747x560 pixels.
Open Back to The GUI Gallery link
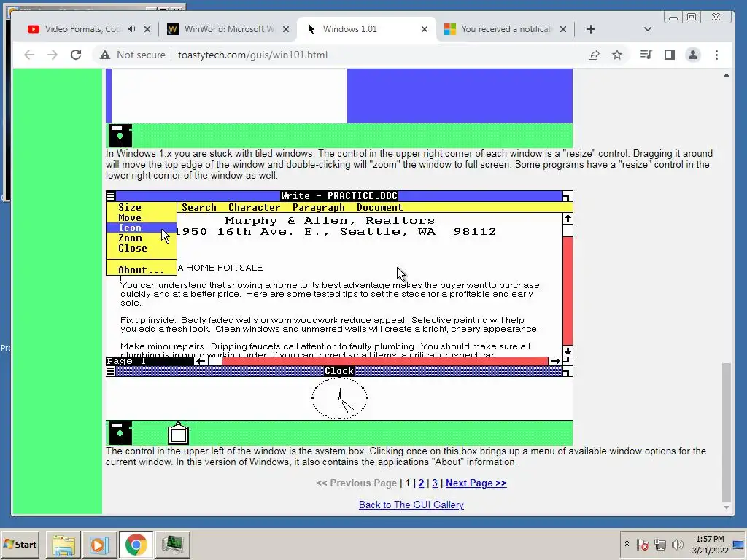(411, 505)
